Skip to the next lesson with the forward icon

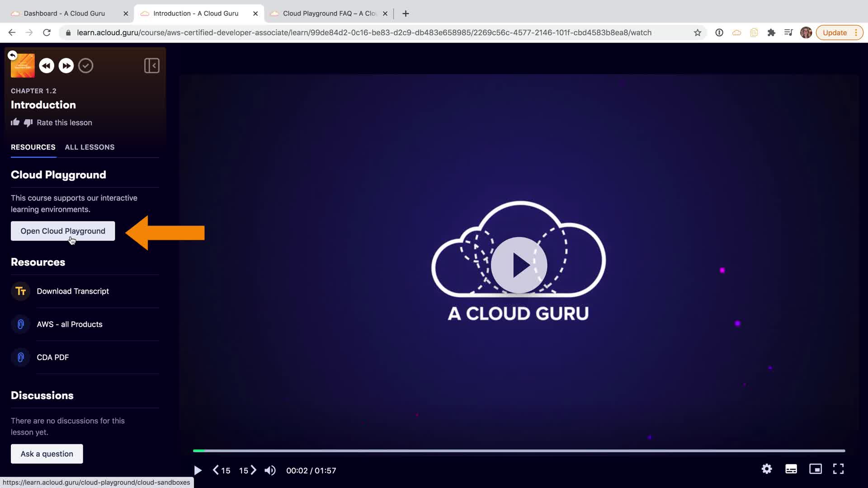66,66
